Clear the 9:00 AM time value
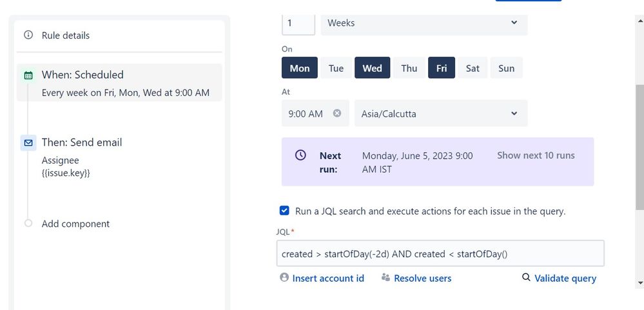The width and height of the screenshot is (644, 310). [x=337, y=113]
